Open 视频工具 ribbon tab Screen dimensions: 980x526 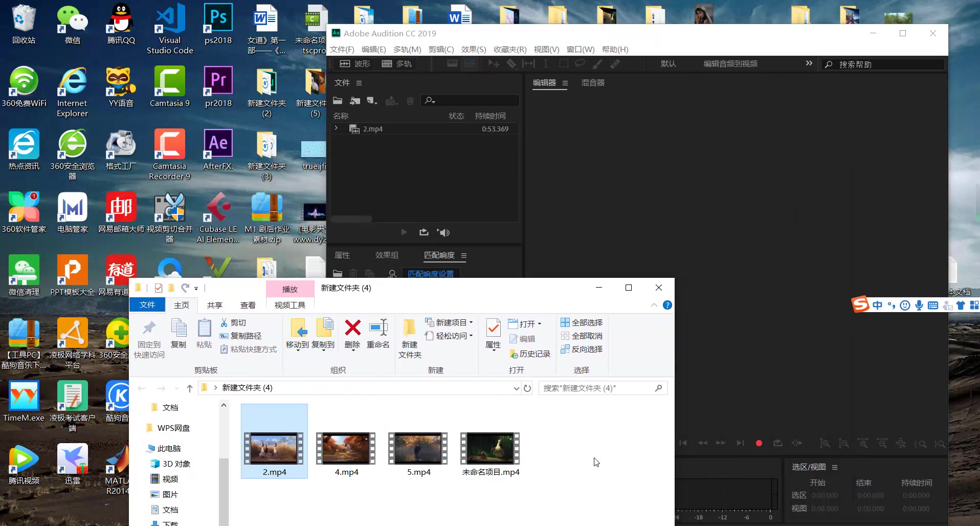(290, 305)
